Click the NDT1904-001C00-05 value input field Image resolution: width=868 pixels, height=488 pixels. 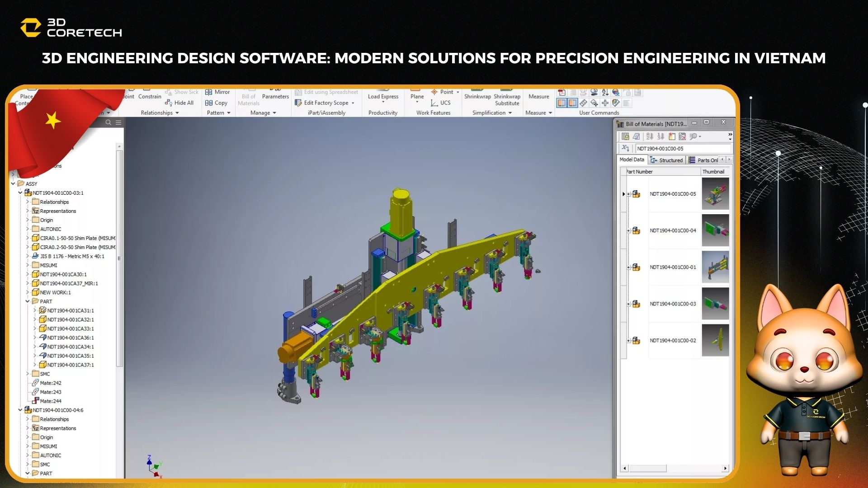(683, 148)
